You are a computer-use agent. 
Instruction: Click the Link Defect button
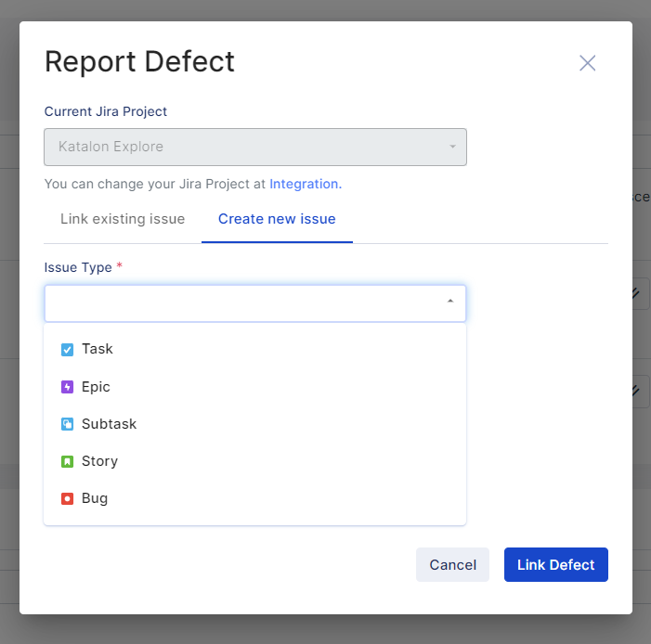[x=555, y=565]
